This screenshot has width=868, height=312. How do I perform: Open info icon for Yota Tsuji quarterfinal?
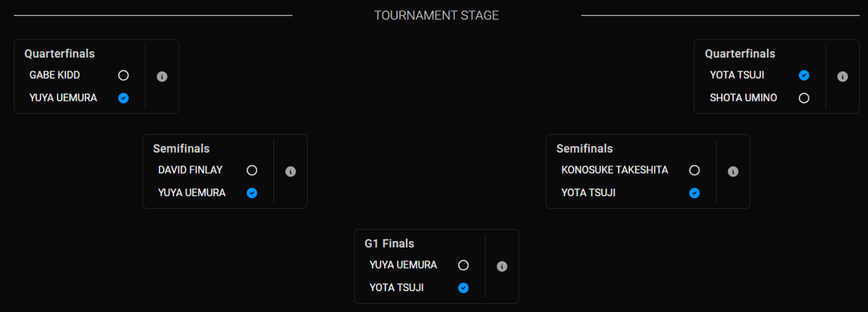click(x=842, y=76)
